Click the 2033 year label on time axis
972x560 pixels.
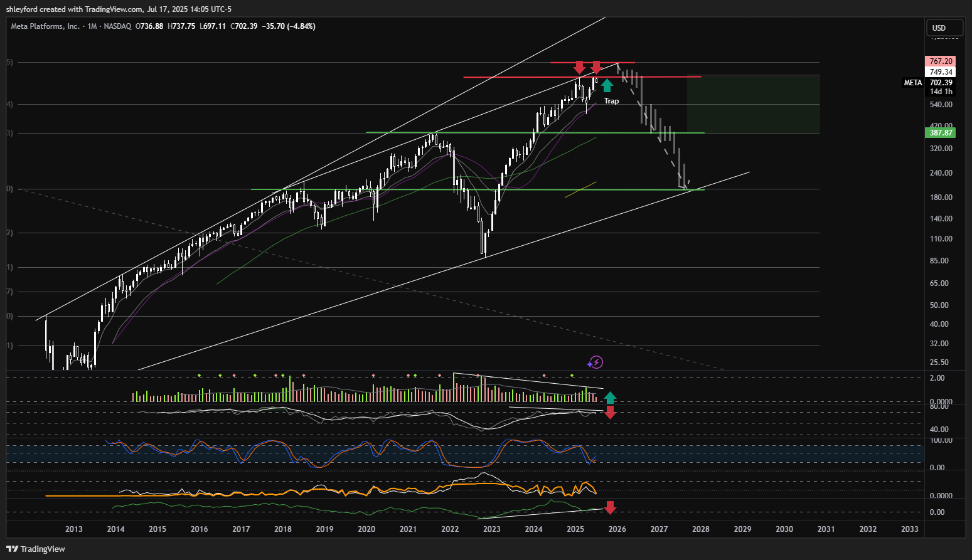pyautogui.click(x=910, y=529)
